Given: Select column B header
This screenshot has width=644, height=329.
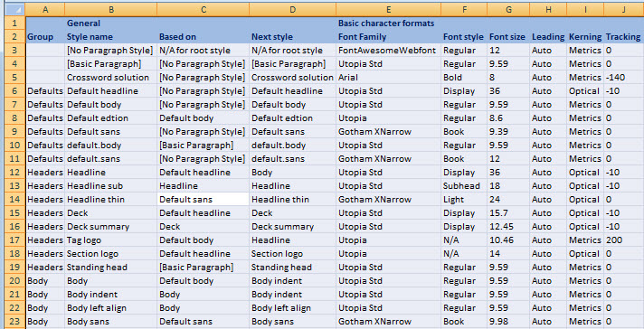Looking at the screenshot, I should pyautogui.click(x=110, y=9).
